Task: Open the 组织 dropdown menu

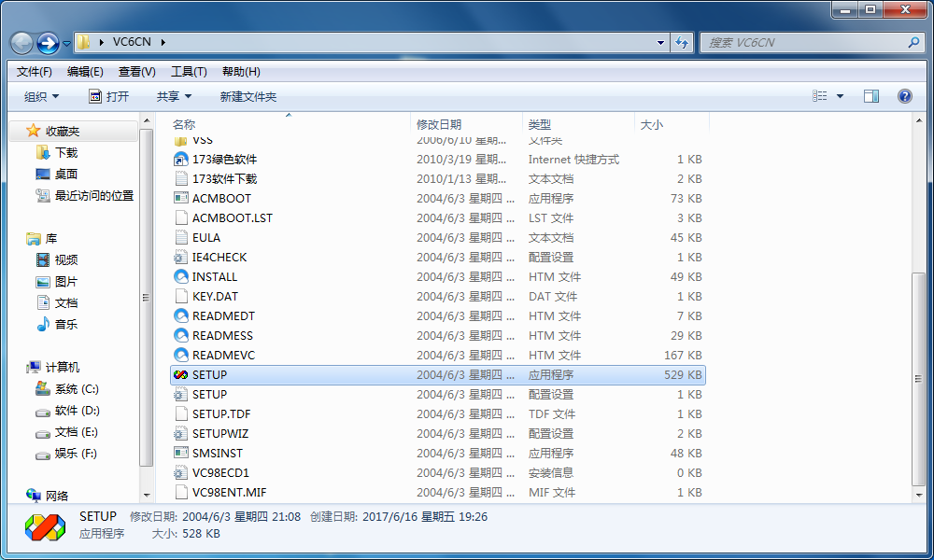Action: (41, 96)
